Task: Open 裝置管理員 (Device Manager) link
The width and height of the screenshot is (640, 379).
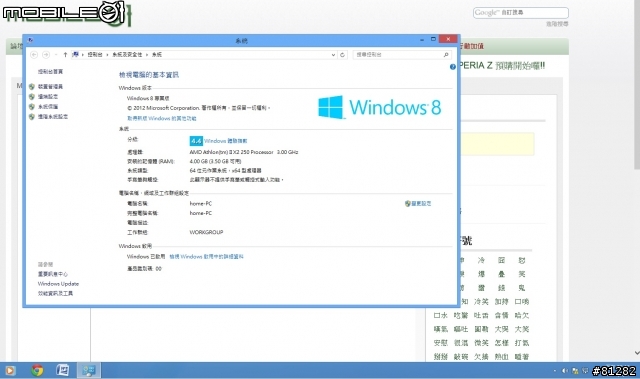Action: pyautogui.click(x=50, y=87)
